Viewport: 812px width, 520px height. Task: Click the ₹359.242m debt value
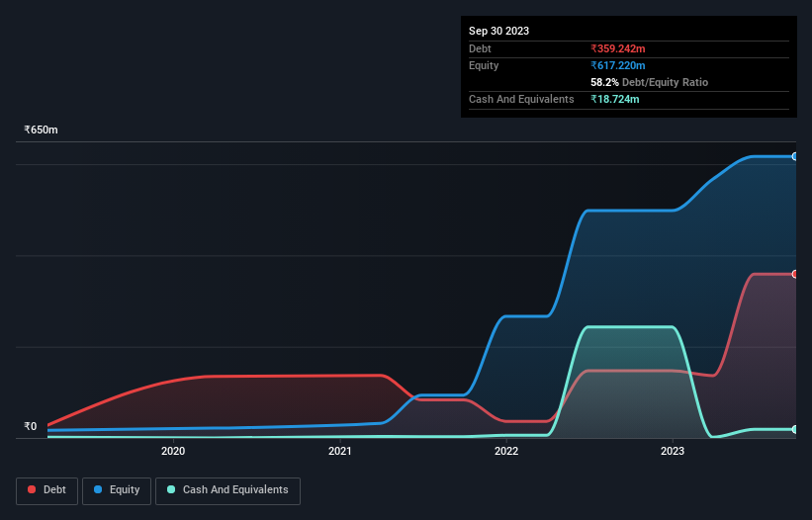pos(618,48)
